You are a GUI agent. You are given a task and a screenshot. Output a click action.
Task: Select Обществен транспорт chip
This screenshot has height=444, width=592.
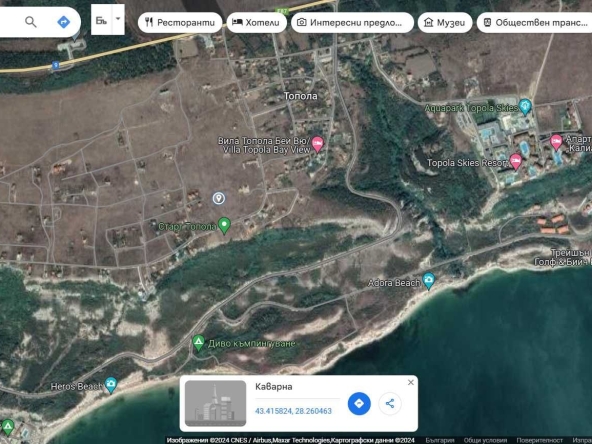click(536, 23)
